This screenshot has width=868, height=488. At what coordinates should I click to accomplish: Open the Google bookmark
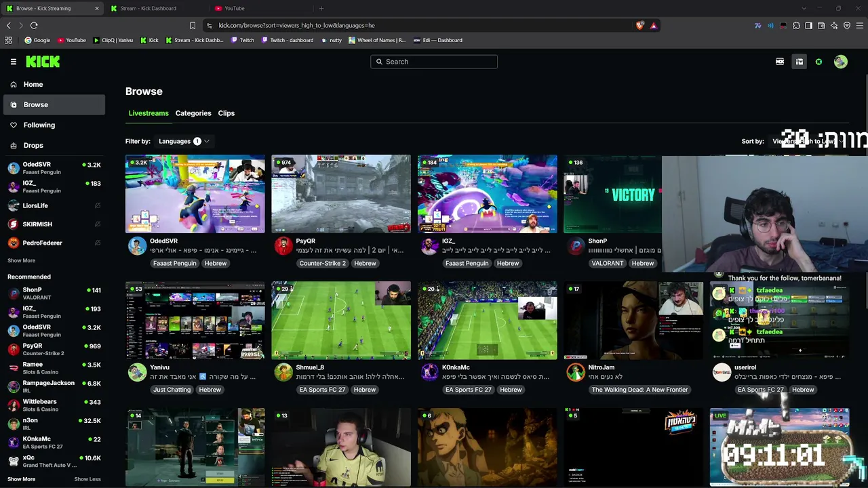coord(37,40)
